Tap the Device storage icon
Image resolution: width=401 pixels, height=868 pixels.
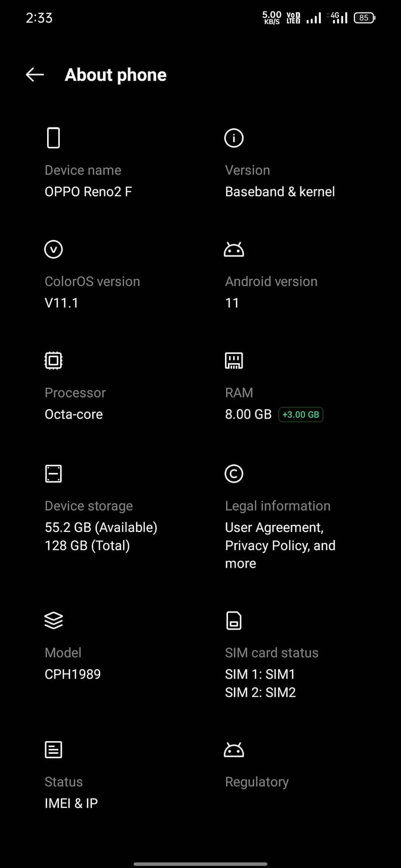[53, 473]
